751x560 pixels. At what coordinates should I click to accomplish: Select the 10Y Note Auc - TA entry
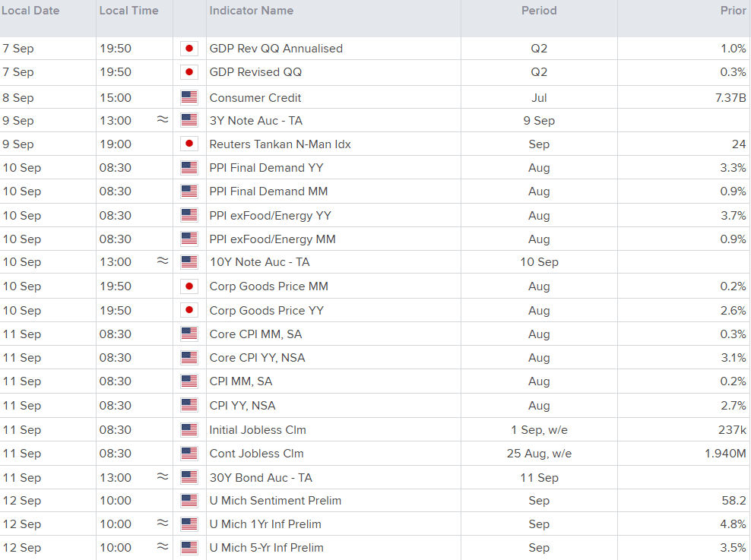(260, 262)
